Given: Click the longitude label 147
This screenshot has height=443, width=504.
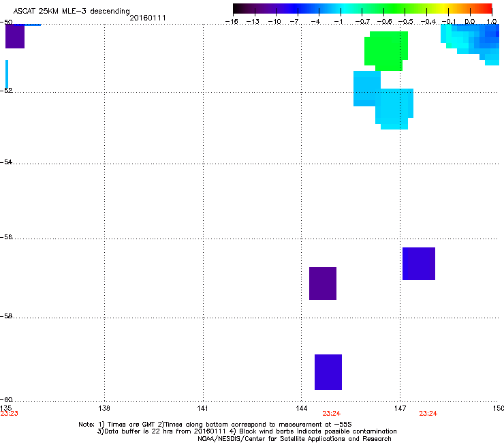Looking at the screenshot, I should (400, 408).
